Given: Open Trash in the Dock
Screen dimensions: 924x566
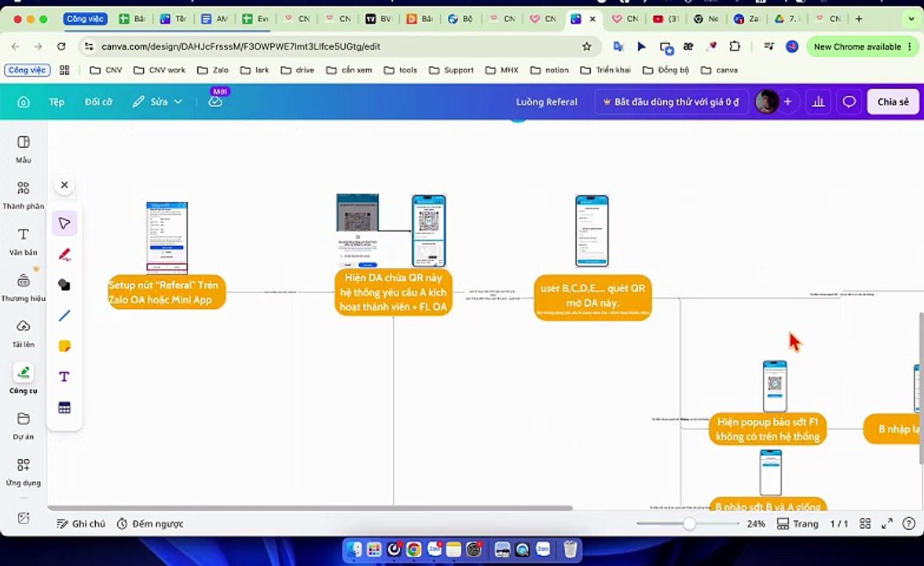Looking at the screenshot, I should 570,549.
